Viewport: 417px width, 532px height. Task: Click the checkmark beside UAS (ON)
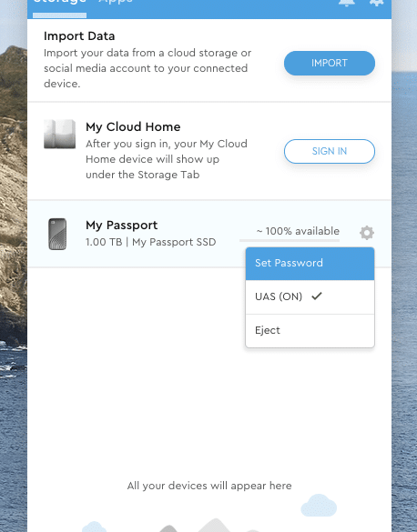click(x=317, y=296)
